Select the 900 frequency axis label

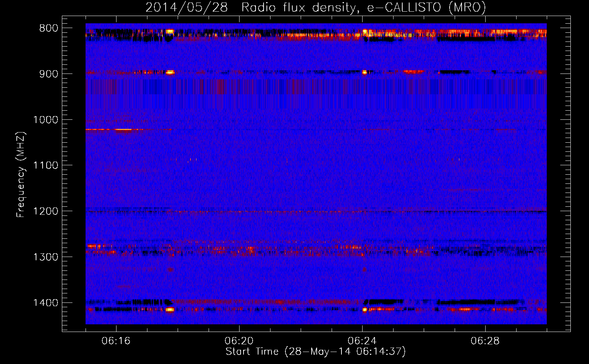[x=48, y=74]
